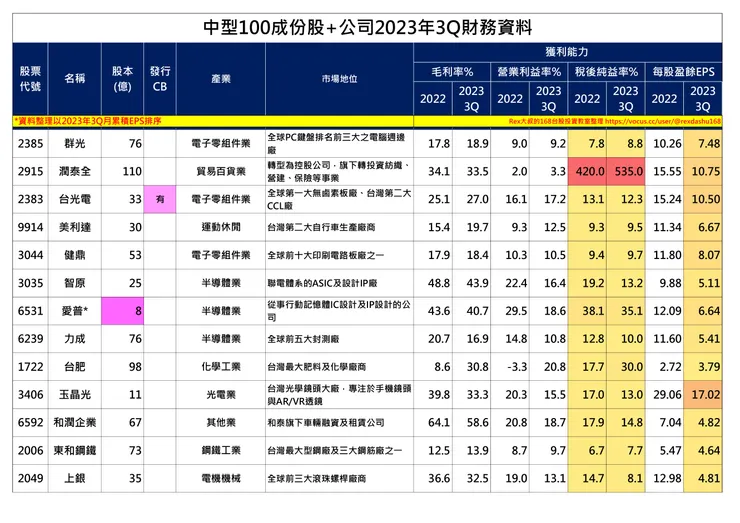Click stock code 3035 cell
The image size is (740, 523).
[30, 283]
